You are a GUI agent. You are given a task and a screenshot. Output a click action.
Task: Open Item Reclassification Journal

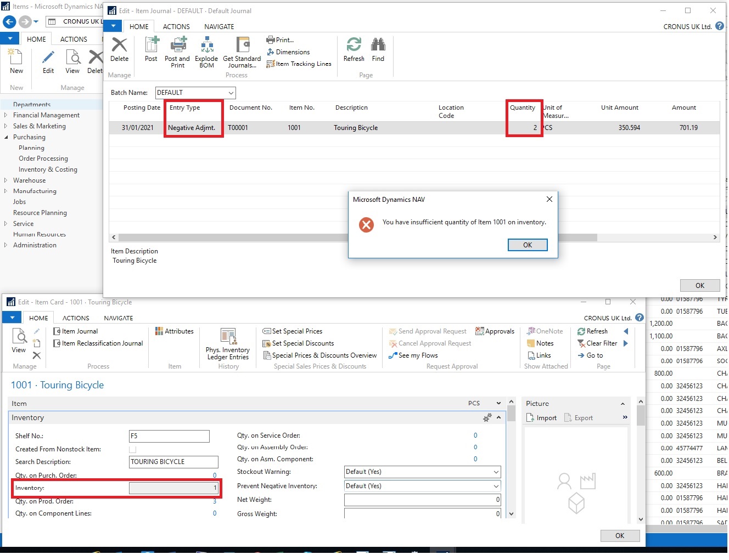98,343
